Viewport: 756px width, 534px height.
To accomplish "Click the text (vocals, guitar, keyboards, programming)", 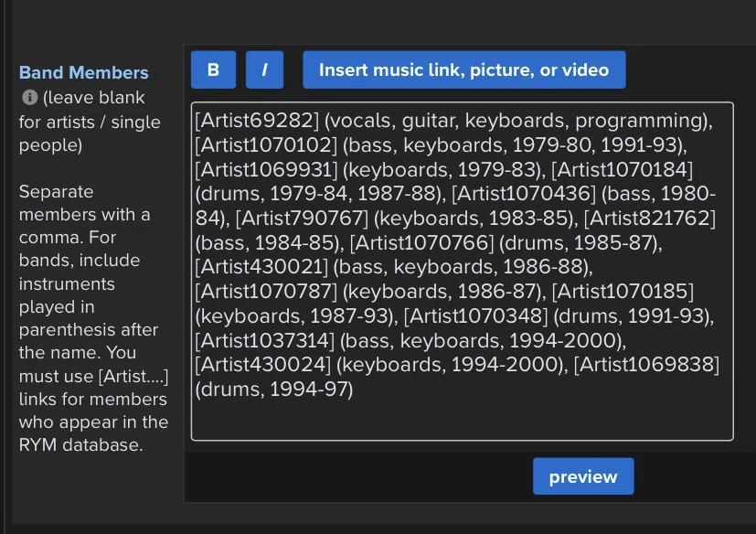I will coord(516,121).
